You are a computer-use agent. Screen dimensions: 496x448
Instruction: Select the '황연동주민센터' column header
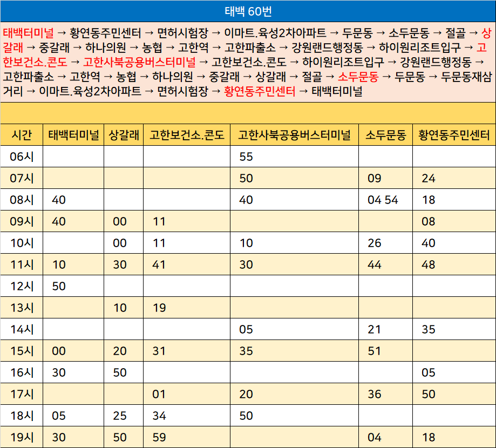coord(454,135)
